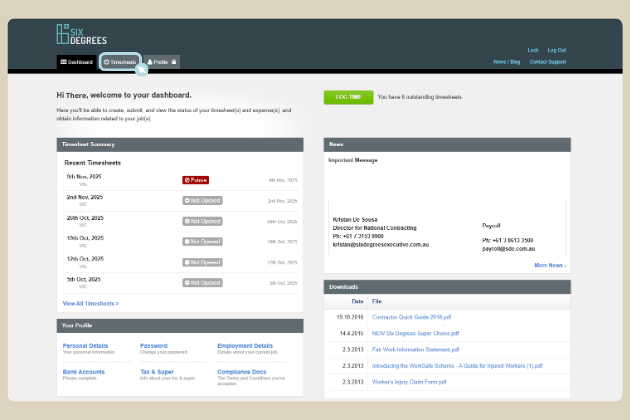Open the News / Blog link

click(x=507, y=62)
